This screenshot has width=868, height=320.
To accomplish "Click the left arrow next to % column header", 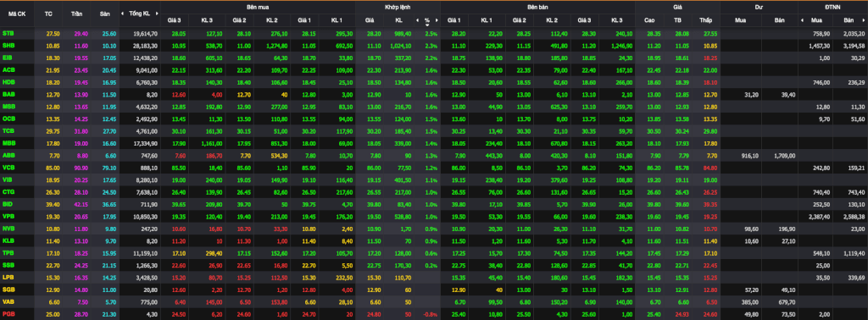I will 417,20.
